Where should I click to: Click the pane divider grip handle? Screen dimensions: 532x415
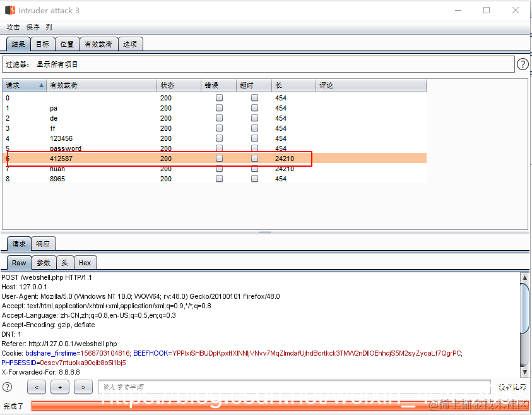click(265, 232)
